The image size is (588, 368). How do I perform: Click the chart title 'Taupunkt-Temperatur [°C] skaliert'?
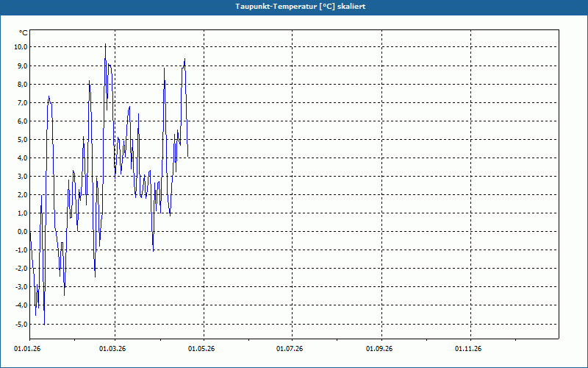click(294, 6)
